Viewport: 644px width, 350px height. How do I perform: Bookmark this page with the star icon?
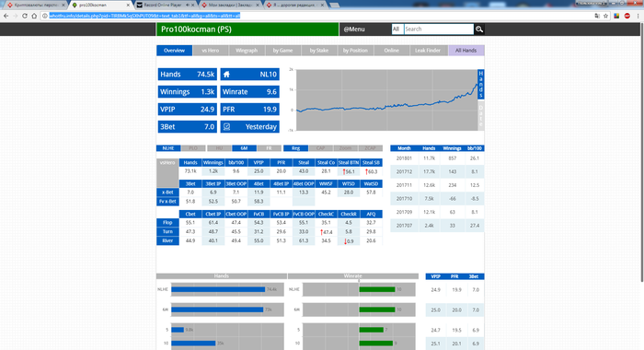[x=605, y=16]
